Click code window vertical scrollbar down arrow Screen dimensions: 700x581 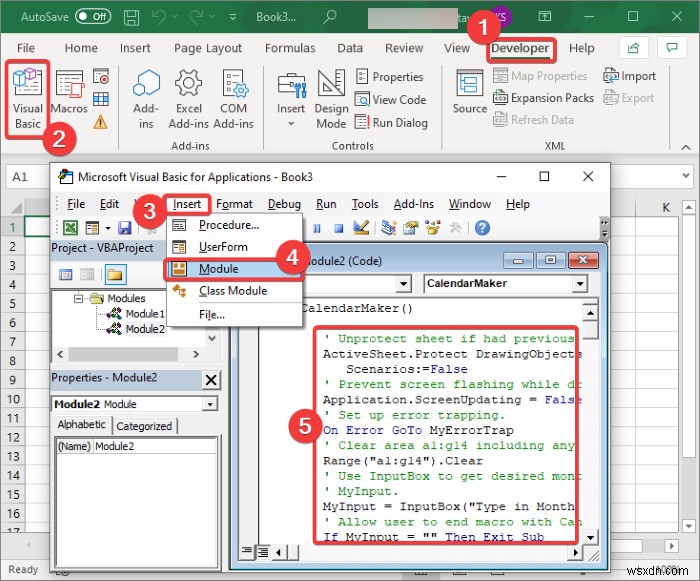(591, 537)
